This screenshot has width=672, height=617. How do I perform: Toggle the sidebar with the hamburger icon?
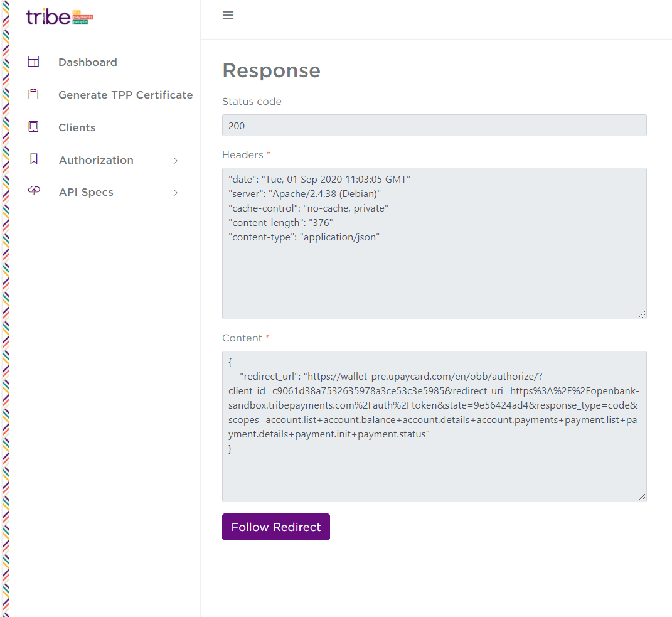coord(228,16)
